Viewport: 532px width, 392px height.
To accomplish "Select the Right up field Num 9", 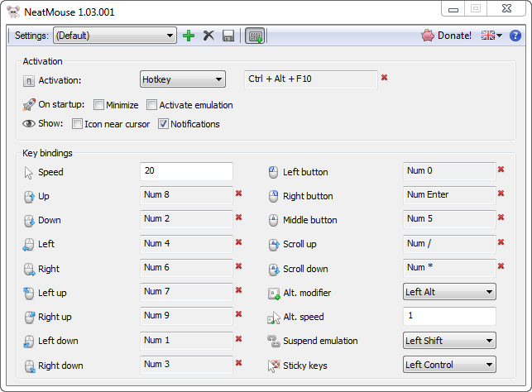I will point(186,317).
